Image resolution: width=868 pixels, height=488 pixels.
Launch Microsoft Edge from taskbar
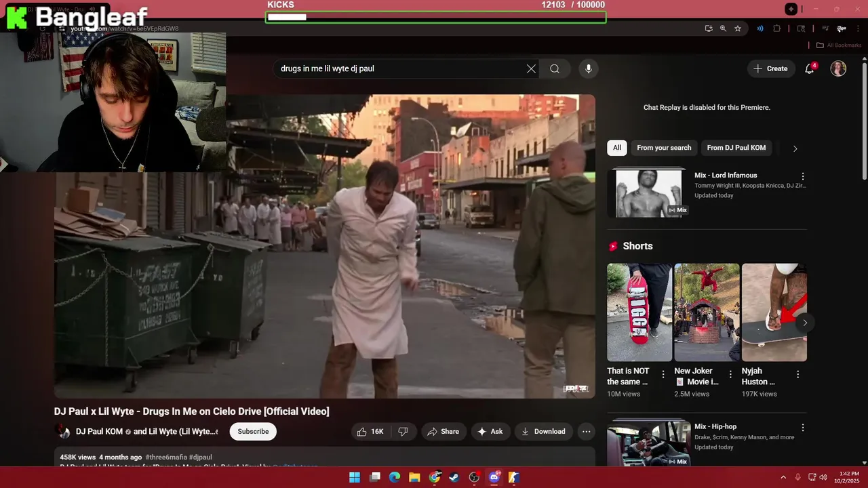click(395, 477)
